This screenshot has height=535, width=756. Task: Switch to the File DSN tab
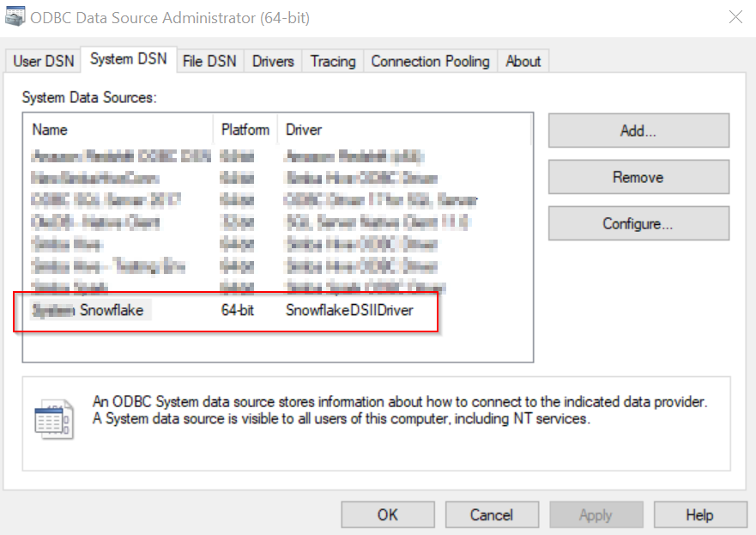(x=209, y=61)
